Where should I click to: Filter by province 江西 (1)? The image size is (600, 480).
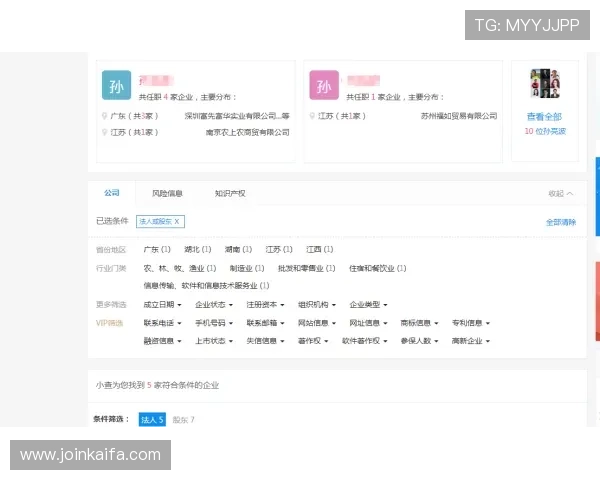(320, 250)
